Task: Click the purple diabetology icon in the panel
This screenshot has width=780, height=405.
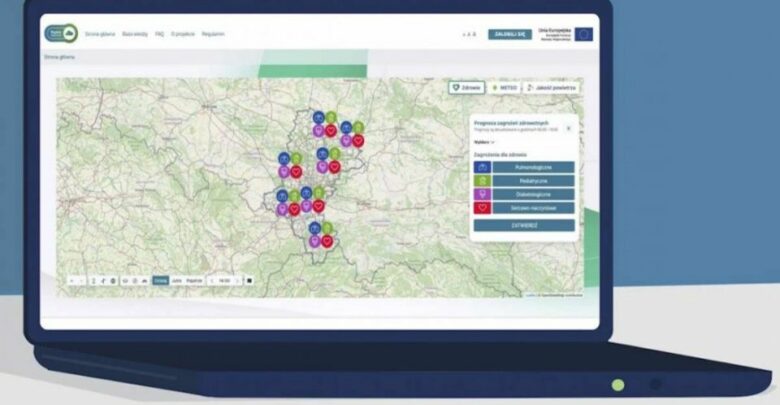Action: coord(483,194)
